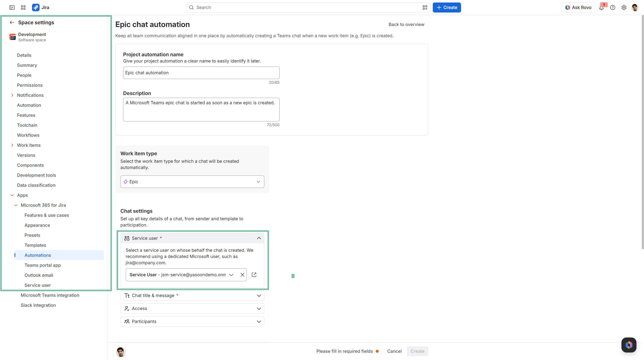Edit the Description text area
Screen dimensions: 644x360
pyautogui.click(x=201, y=109)
